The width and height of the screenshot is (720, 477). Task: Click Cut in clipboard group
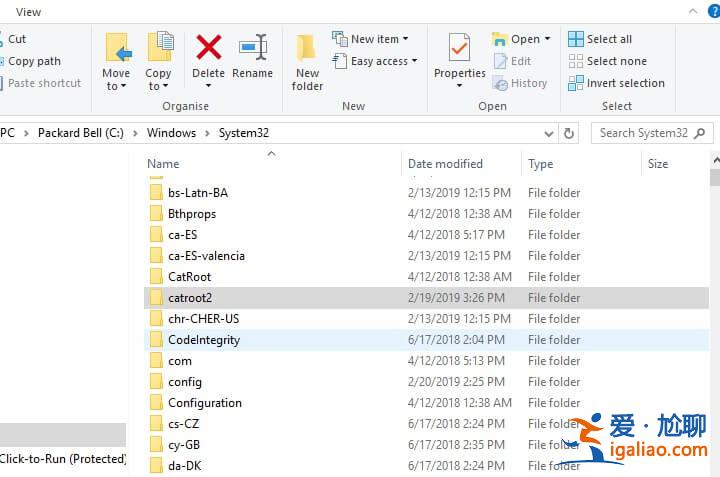pos(14,39)
